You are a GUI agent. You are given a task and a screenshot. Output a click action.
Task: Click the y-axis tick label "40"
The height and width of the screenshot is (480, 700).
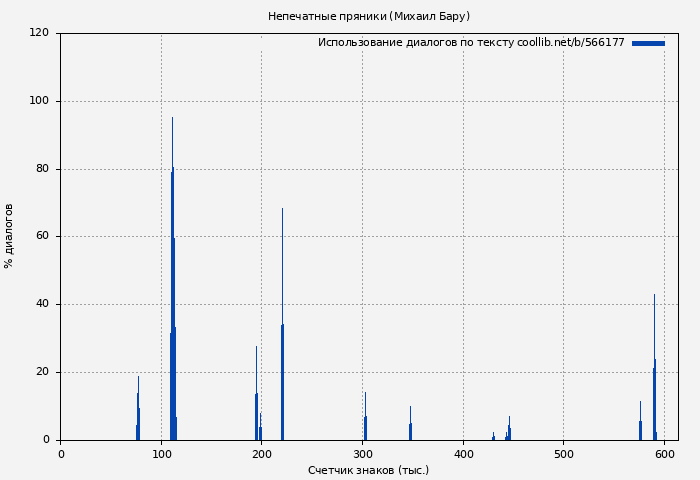tap(42, 304)
